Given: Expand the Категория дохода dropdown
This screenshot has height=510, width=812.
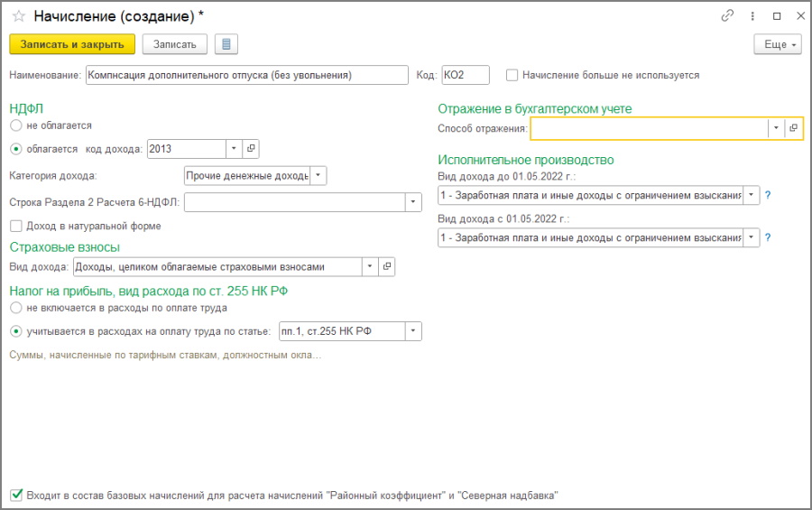Looking at the screenshot, I should point(318,176).
